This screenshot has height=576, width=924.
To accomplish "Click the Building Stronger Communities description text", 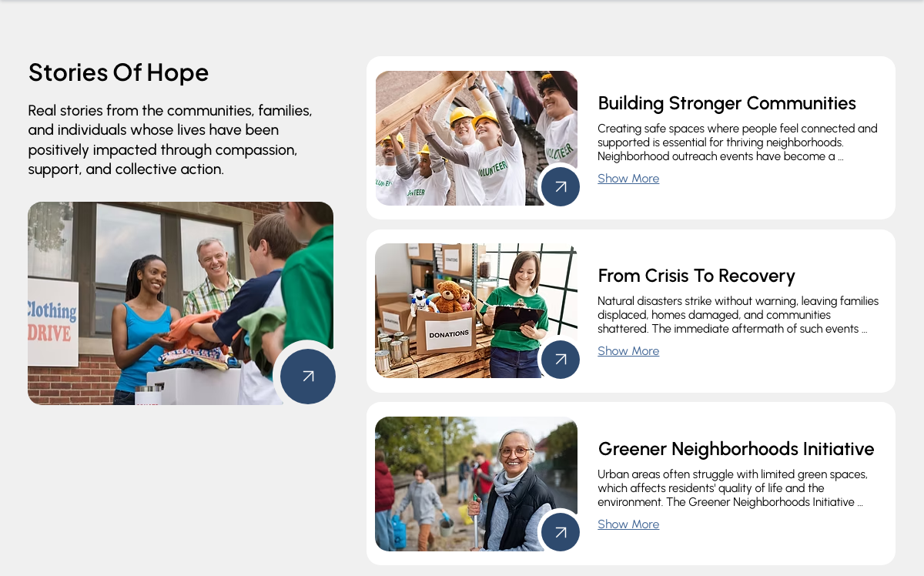I will click(x=738, y=142).
